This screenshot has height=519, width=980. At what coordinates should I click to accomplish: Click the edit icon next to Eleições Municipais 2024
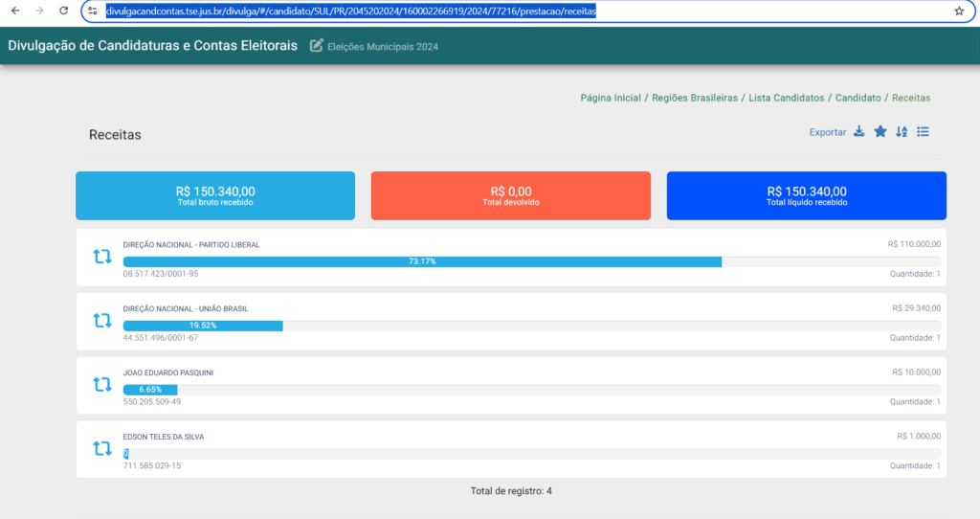point(316,45)
